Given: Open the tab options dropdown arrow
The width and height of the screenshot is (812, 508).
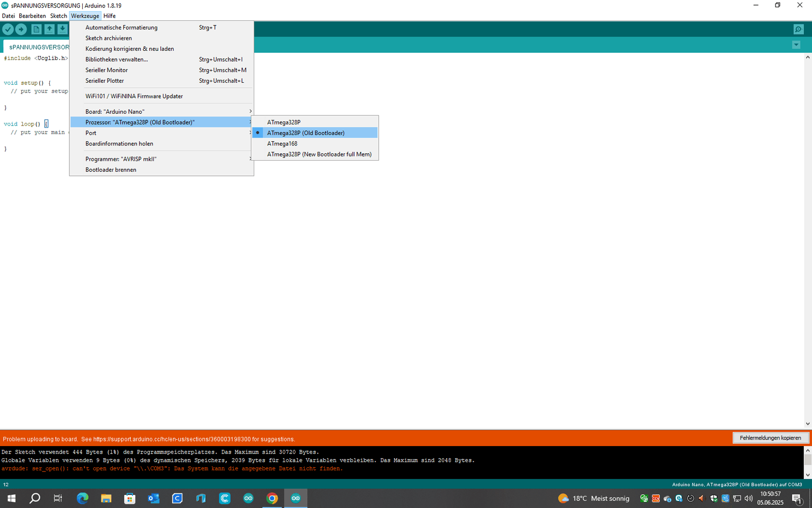Looking at the screenshot, I should [x=796, y=45].
